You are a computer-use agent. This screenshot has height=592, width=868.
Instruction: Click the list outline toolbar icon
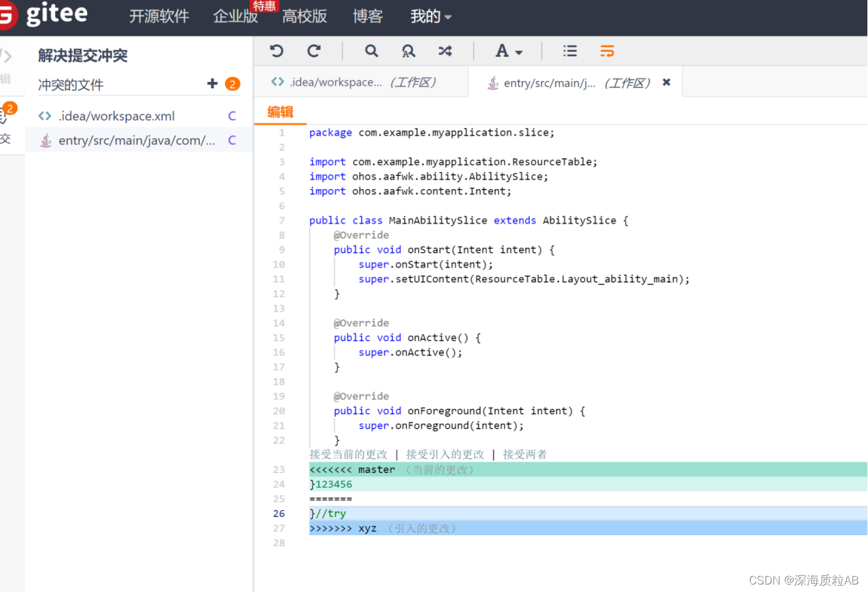pyautogui.click(x=570, y=51)
